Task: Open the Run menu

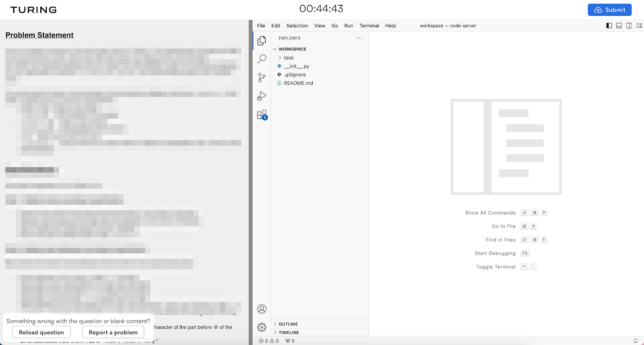Action: point(349,25)
